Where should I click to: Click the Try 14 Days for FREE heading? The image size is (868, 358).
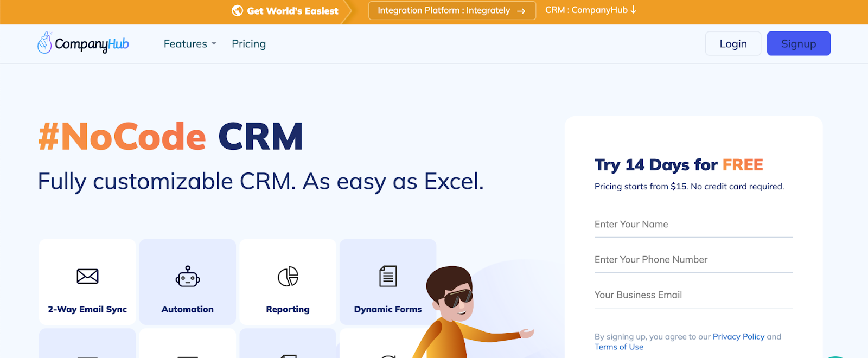679,164
